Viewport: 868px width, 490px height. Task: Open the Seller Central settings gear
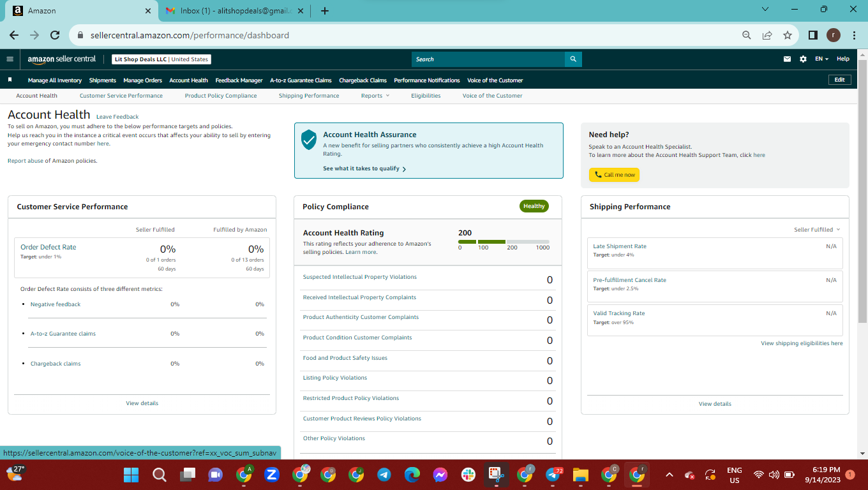coord(803,59)
